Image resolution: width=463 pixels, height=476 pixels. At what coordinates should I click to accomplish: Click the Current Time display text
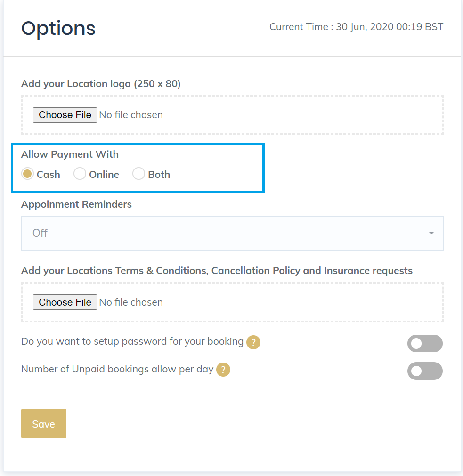[x=356, y=27]
